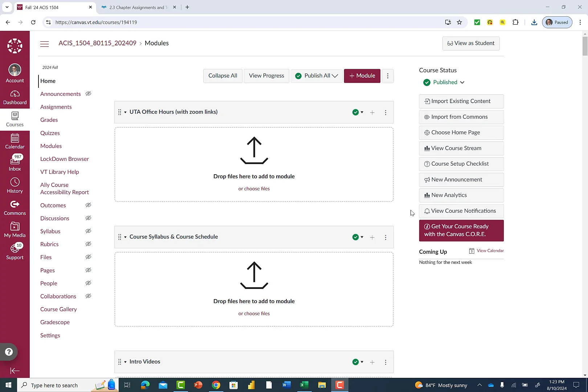Toggle the visibility eye icon next to Syllabus
Viewport: 588px width, 392px height.
tap(88, 231)
